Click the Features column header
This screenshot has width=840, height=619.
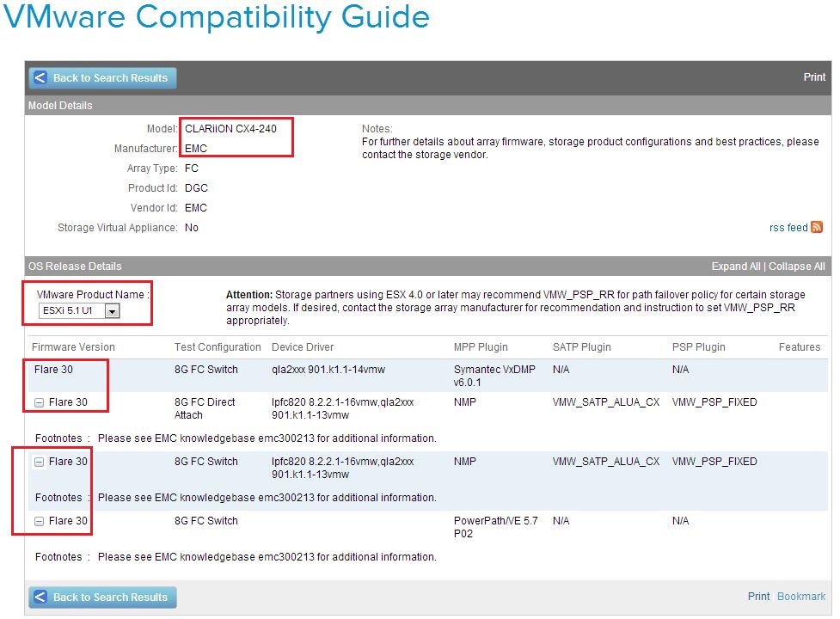point(800,347)
